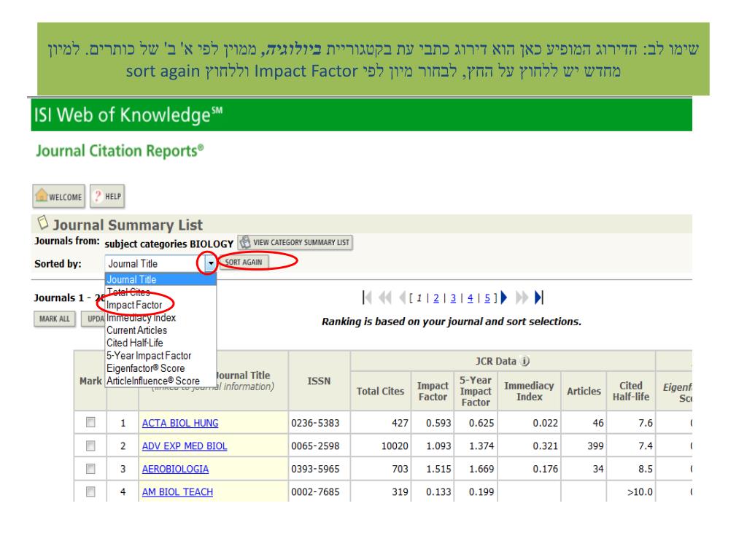Click View Category Summary List button
Image resolution: width=747 pixels, height=560 pixels.
point(295,242)
